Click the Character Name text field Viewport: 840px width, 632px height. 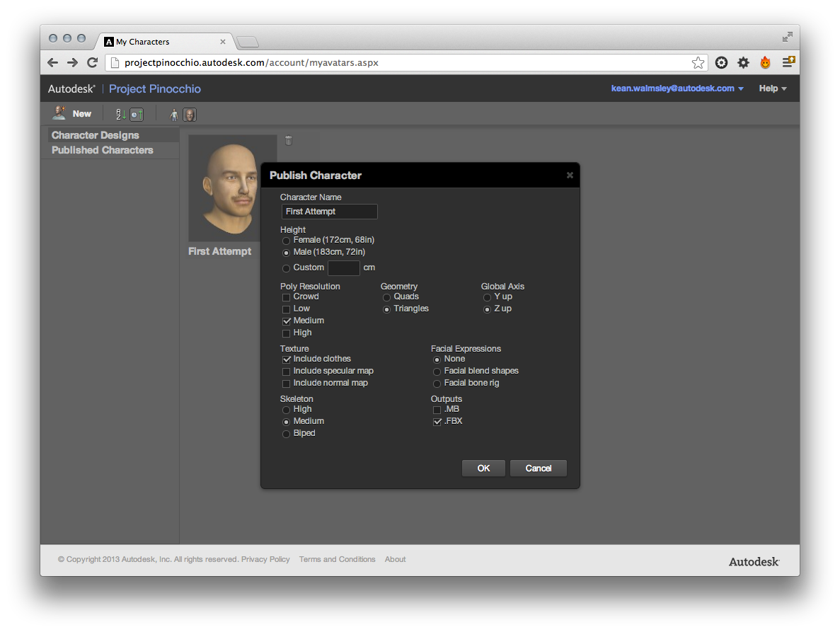tap(329, 212)
